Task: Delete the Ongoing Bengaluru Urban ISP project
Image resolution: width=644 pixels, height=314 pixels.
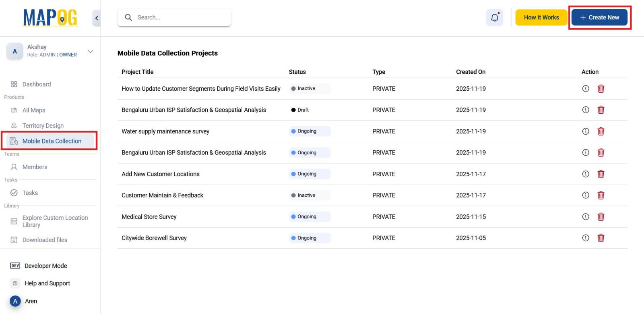Action: (601, 152)
